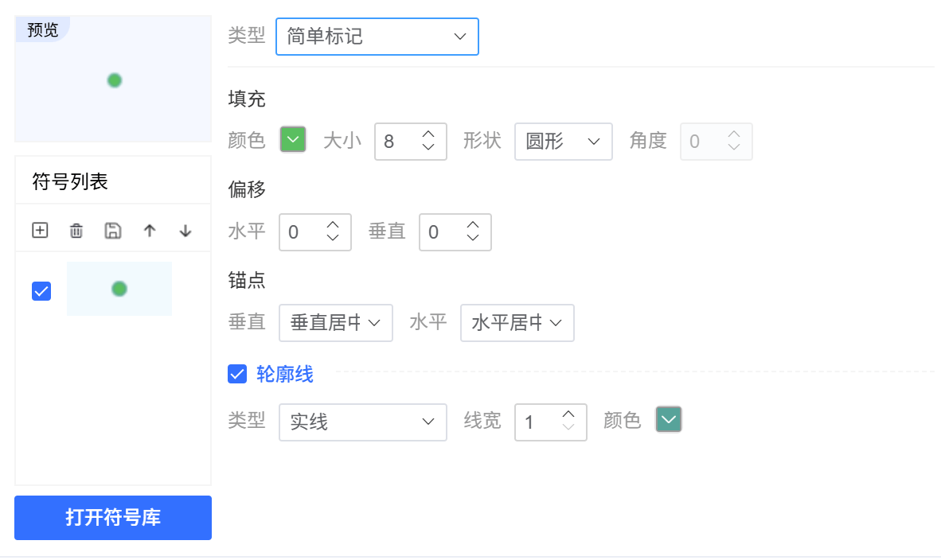Image resolution: width=941 pixels, height=560 pixels.
Task: Move symbol down with the down arrow
Action: tap(185, 231)
